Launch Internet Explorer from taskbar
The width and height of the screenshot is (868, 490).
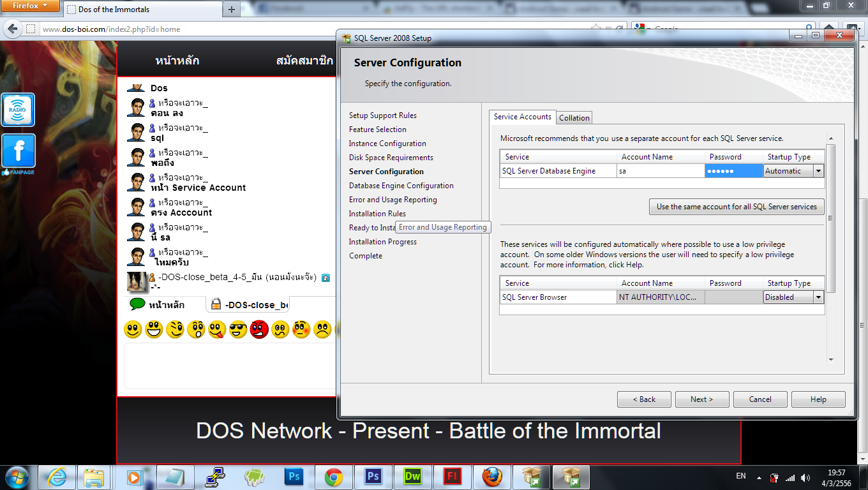pos(56,477)
